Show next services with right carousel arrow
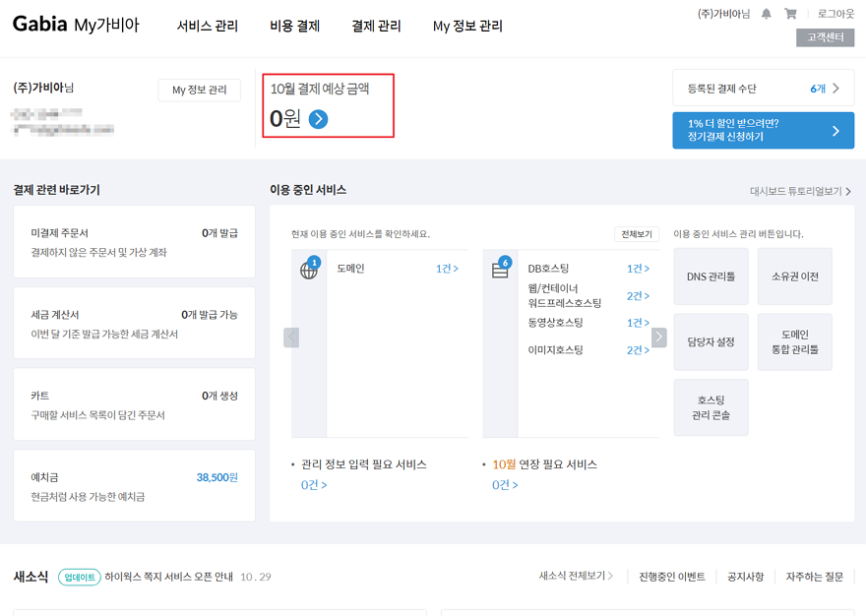 [659, 337]
